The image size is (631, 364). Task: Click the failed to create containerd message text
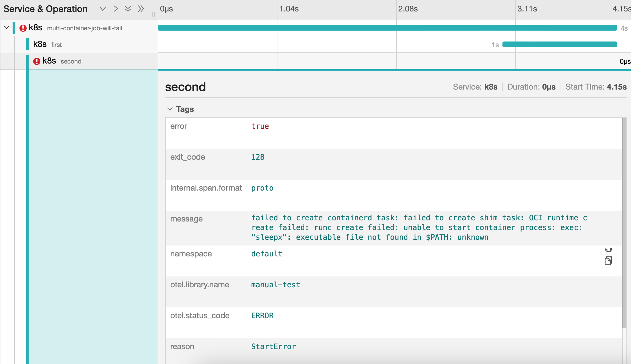pyautogui.click(x=419, y=227)
